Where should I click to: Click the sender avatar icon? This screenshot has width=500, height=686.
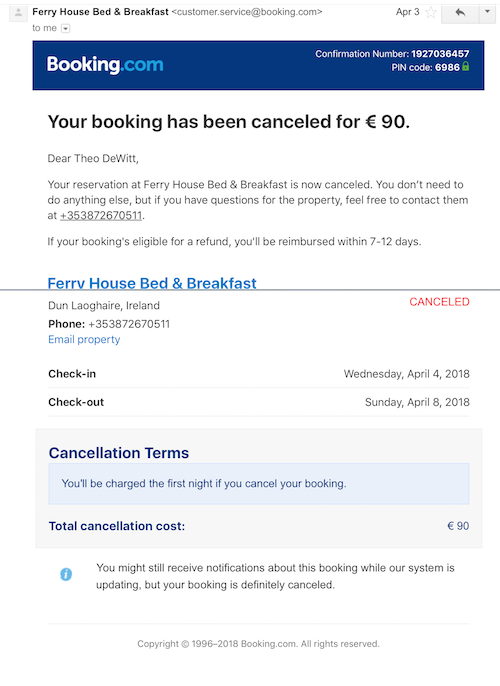point(18,13)
